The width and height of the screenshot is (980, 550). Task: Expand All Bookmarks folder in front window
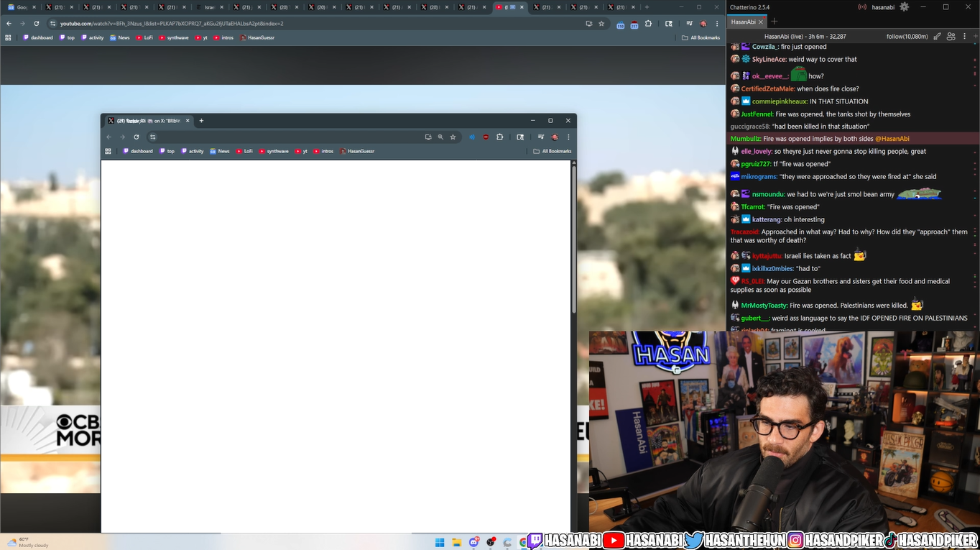553,151
